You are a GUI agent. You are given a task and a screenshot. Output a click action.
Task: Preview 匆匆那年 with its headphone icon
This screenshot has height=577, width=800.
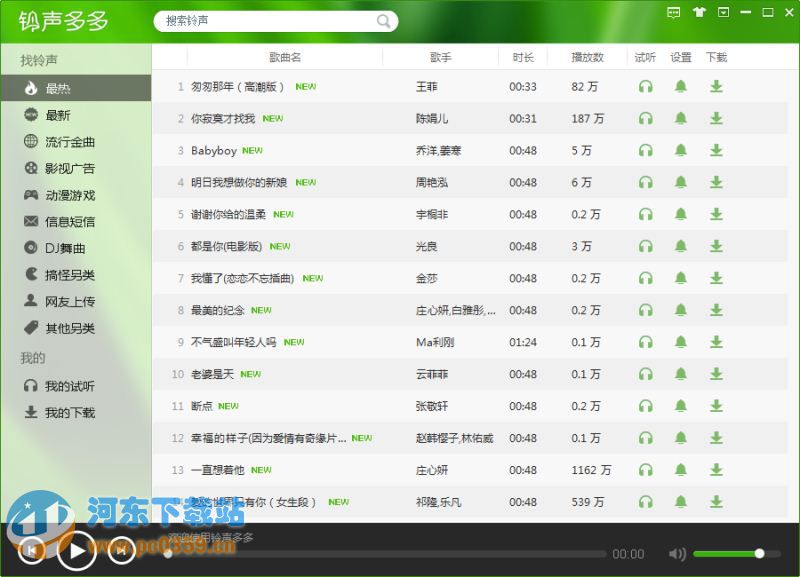click(x=646, y=86)
